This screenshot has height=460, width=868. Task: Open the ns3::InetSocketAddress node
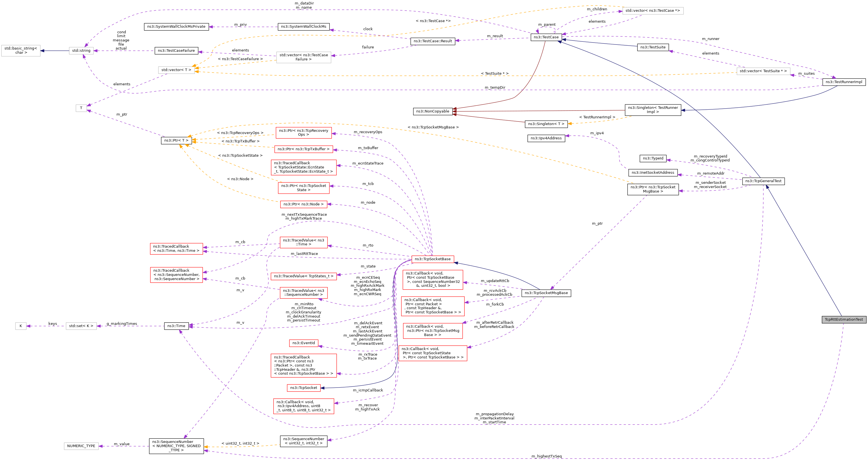tap(653, 173)
